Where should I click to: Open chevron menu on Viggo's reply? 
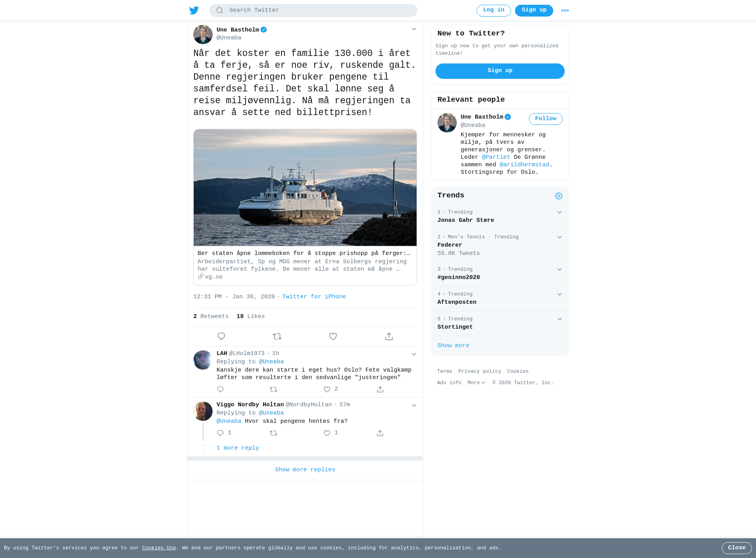414,405
